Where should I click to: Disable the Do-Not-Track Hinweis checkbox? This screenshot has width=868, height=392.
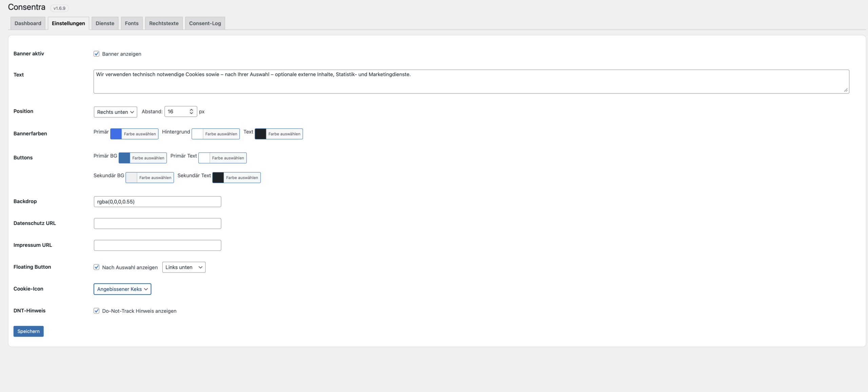(97, 311)
